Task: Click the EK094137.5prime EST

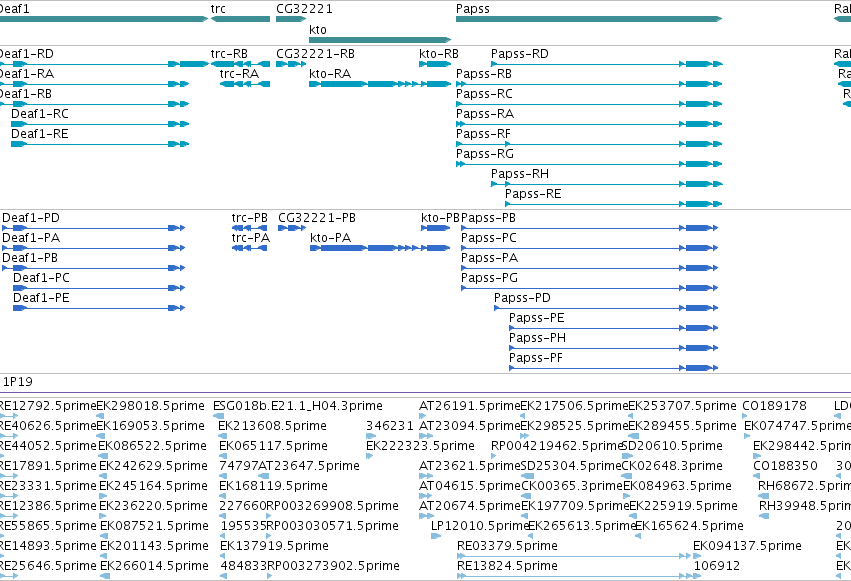Action: pos(697,556)
